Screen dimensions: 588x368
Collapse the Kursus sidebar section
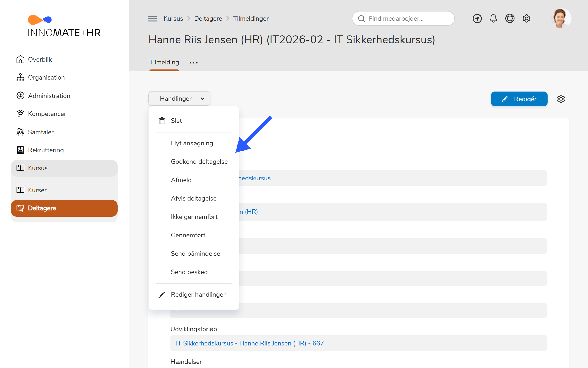pyautogui.click(x=64, y=168)
